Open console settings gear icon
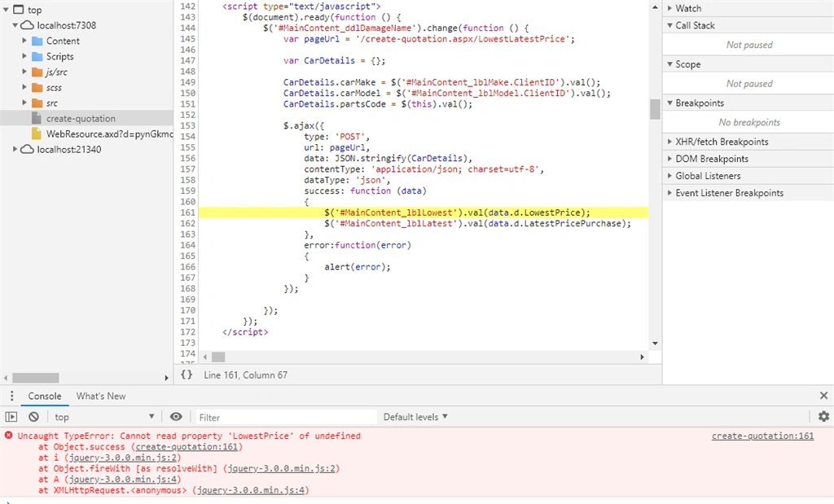This screenshot has height=504, width=834. coord(823,416)
